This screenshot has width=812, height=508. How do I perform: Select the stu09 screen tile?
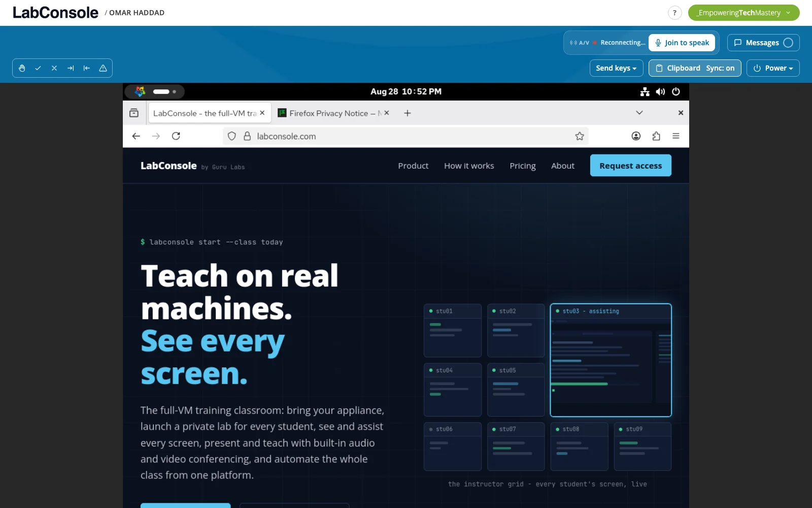pyautogui.click(x=642, y=447)
